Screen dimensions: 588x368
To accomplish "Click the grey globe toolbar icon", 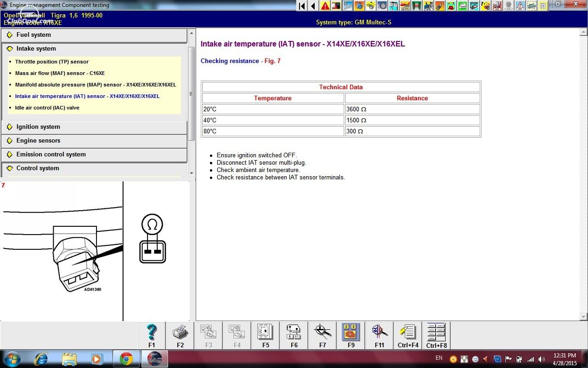I will pos(509,6).
